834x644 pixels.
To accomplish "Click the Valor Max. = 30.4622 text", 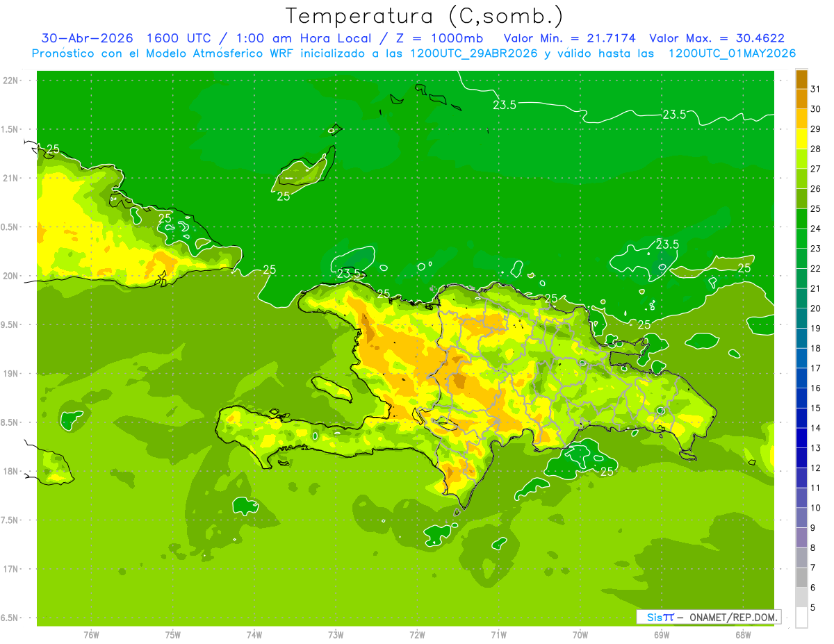I will coord(717,38).
